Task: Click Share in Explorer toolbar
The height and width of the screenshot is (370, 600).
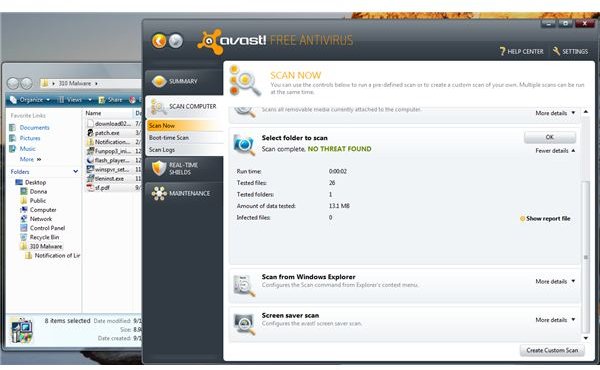Action: (111, 100)
